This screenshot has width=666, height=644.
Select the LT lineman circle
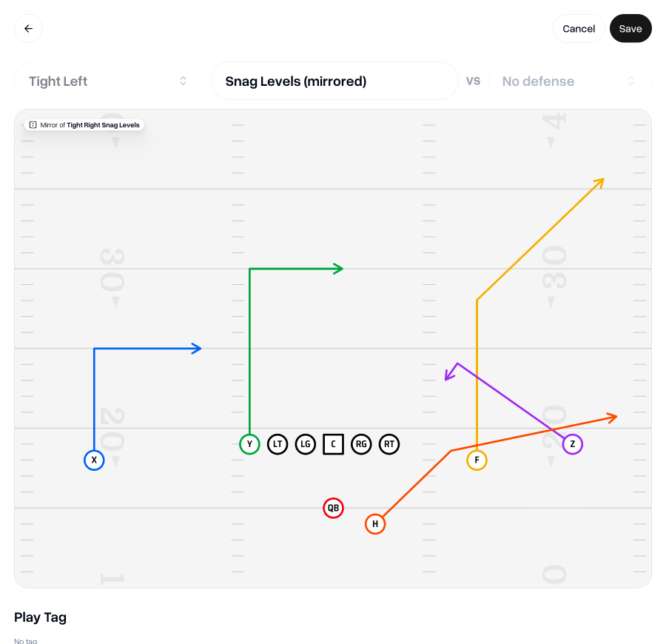[x=277, y=445]
